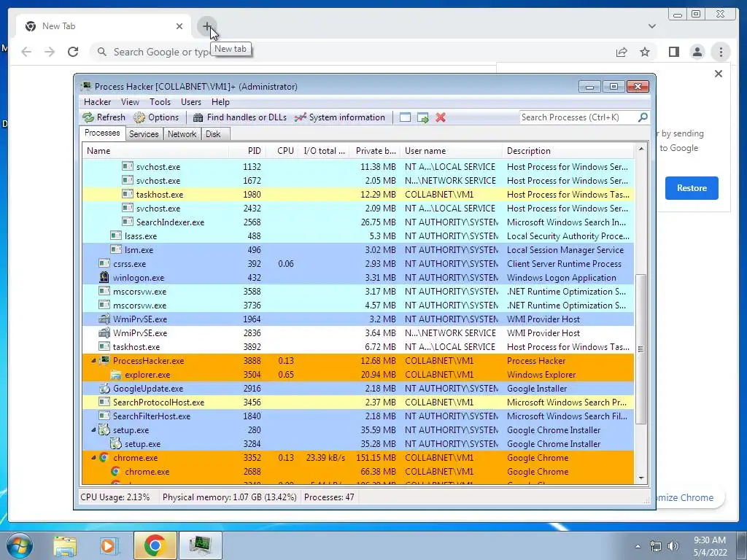
Task: Switch to the Services tab
Action: [x=144, y=134]
